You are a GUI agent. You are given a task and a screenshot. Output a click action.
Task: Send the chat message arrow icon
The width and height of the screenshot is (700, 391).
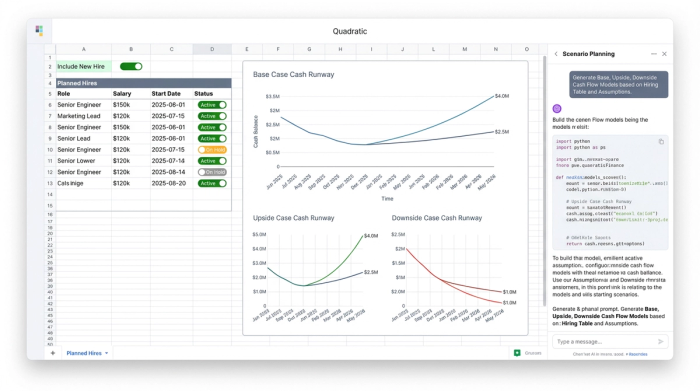click(661, 341)
